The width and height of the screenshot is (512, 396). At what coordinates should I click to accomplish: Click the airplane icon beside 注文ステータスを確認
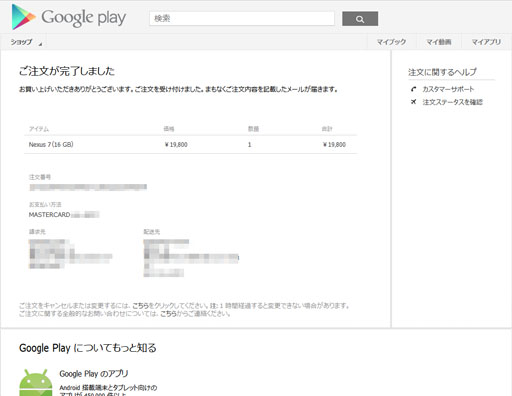pyautogui.click(x=414, y=102)
